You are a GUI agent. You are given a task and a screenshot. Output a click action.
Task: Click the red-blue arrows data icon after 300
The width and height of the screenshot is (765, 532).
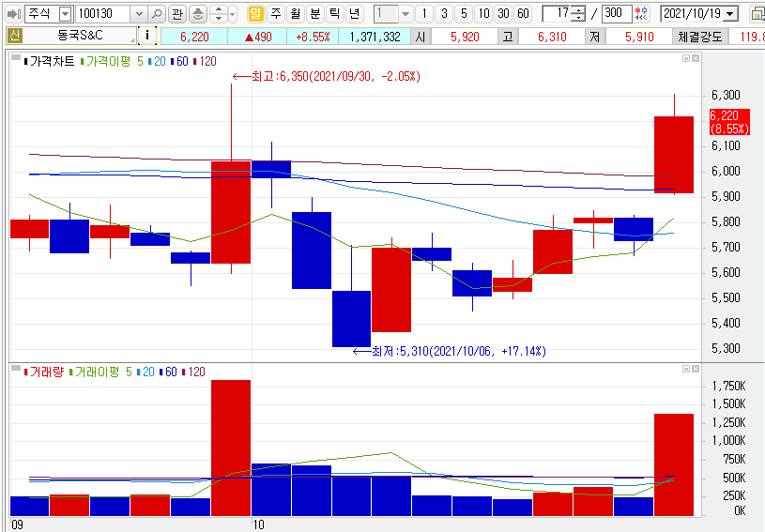click(x=641, y=14)
